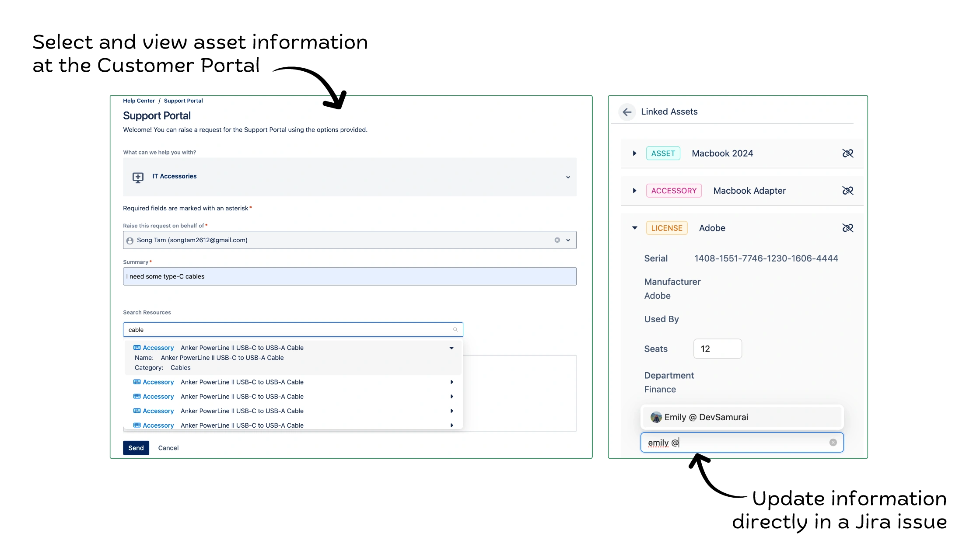Viewport: 980px width, 551px height.
Task: Click the Cancel link
Action: [168, 448]
